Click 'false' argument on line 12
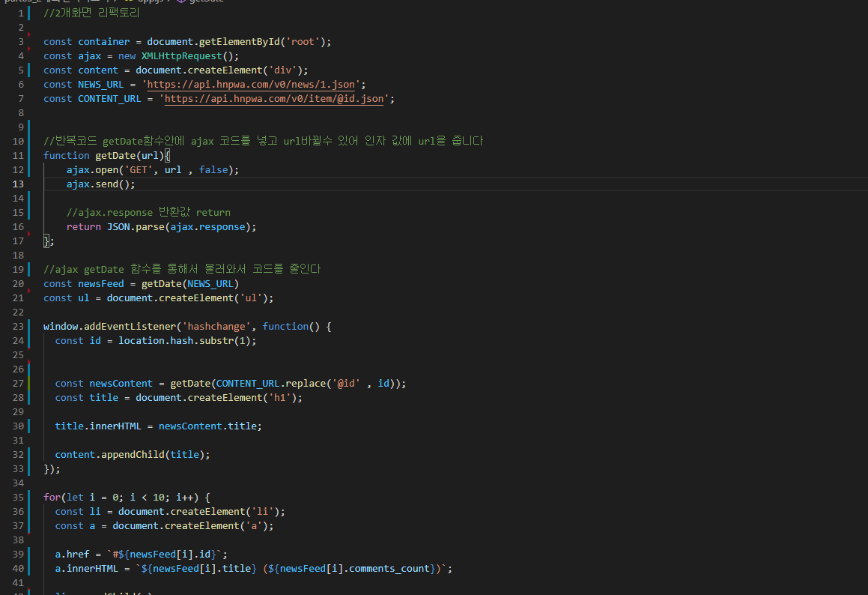The image size is (868, 595). (213, 170)
